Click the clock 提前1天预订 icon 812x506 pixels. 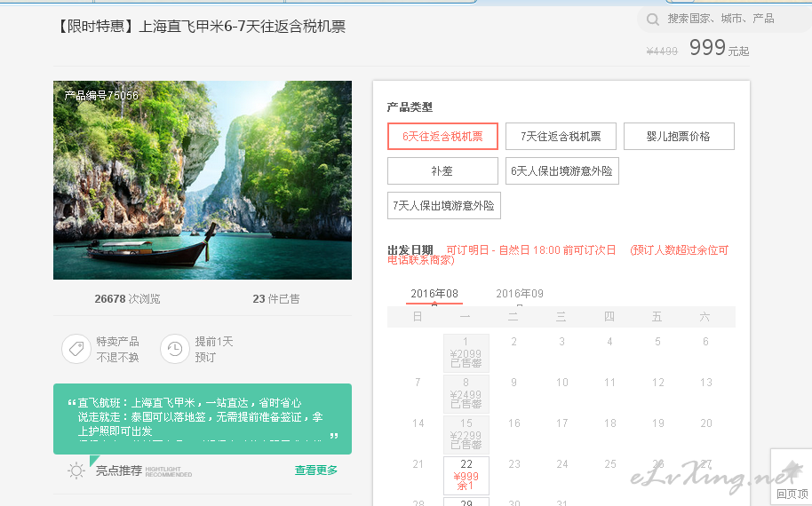coord(175,349)
